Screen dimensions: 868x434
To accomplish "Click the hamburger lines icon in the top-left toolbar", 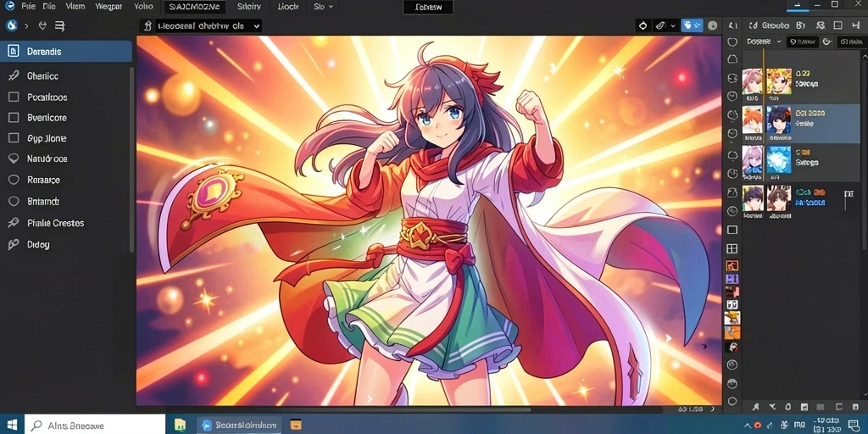I will coord(60,25).
